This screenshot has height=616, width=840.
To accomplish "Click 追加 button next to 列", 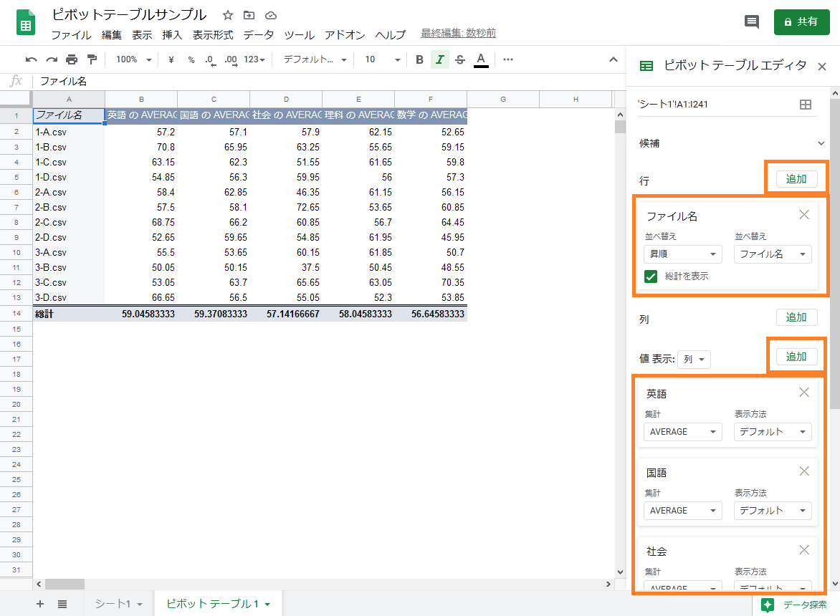I will tap(796, 317).
